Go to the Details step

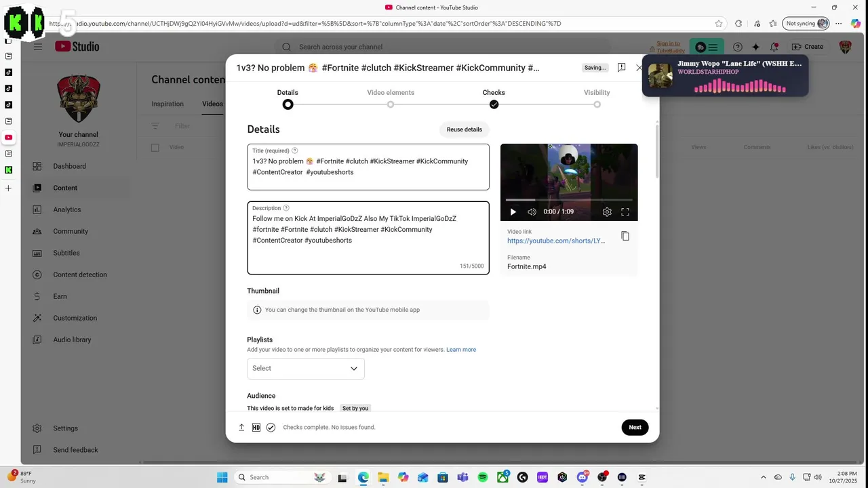pos(288,98)
